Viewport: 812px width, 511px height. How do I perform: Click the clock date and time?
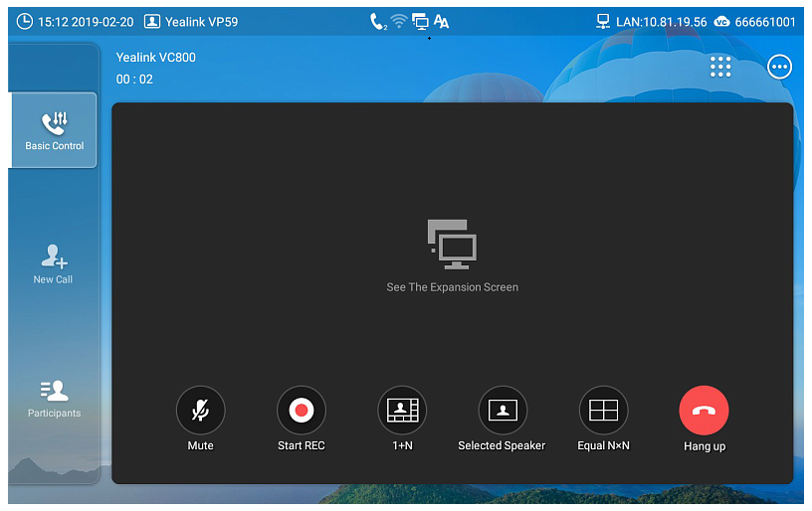tap(75, 21)
